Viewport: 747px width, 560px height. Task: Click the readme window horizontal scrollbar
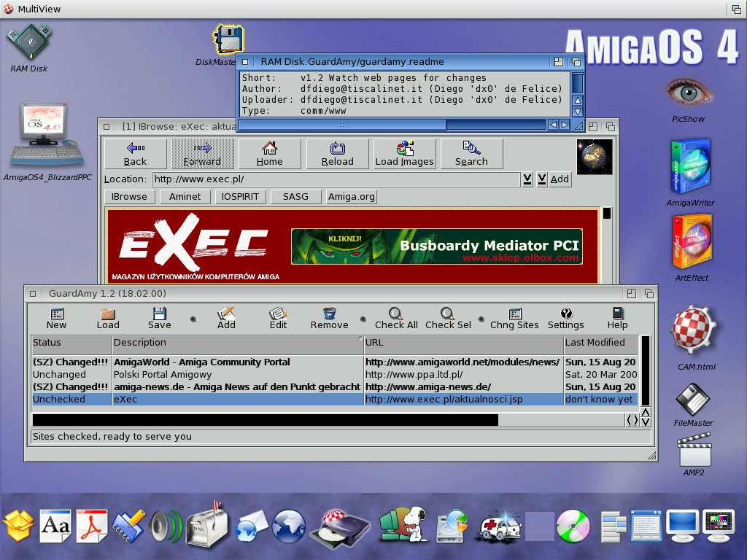(x=343, y=125)
